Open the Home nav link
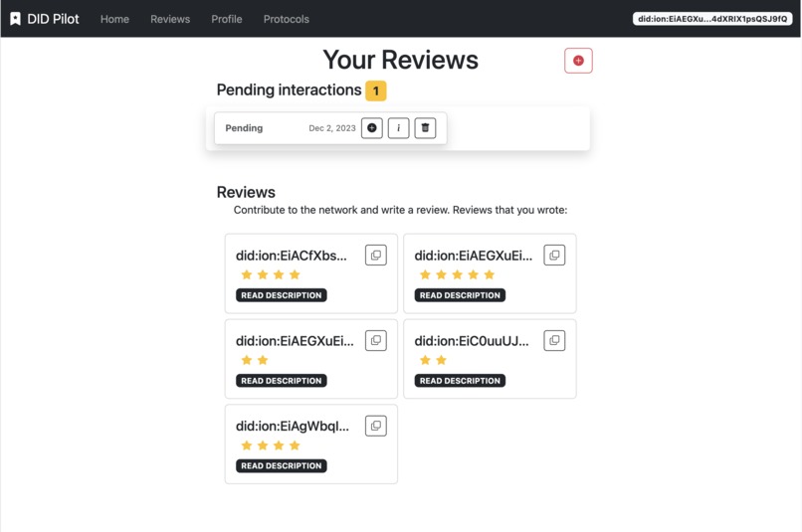The height and width of the screenshot is (532, 802). click(114, 19)
